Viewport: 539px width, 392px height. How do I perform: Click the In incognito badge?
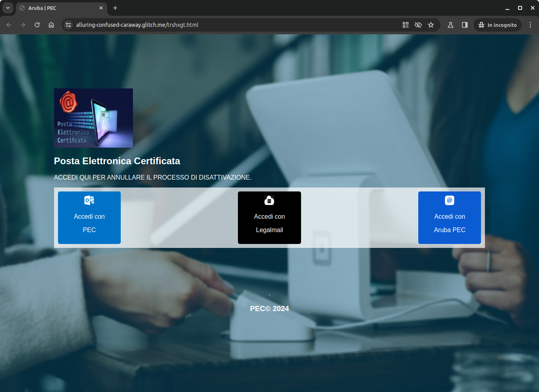497,24
